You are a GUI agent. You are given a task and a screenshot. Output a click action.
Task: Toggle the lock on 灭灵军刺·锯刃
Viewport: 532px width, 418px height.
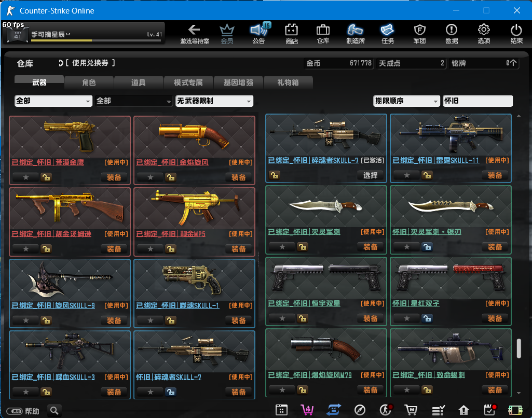pos(427,247)
